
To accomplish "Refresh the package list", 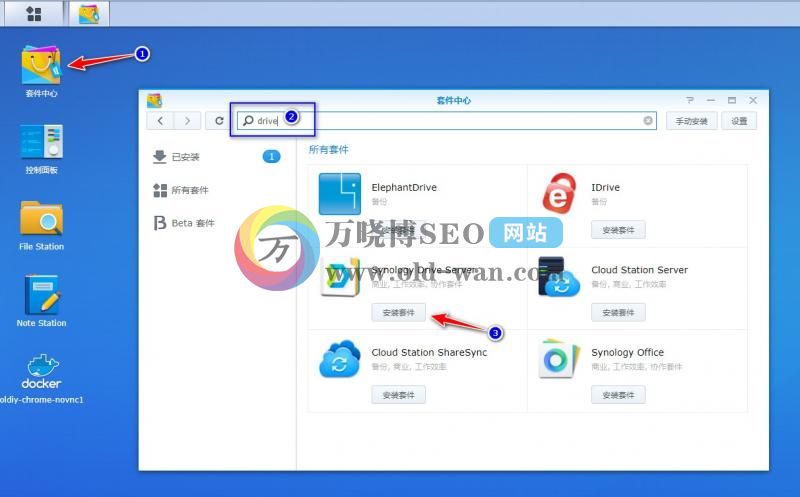I will [x=219, y=121].
